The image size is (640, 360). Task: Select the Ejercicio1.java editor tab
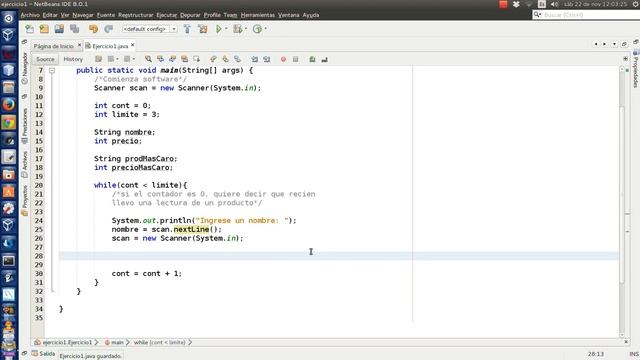(x=110, y=46)
